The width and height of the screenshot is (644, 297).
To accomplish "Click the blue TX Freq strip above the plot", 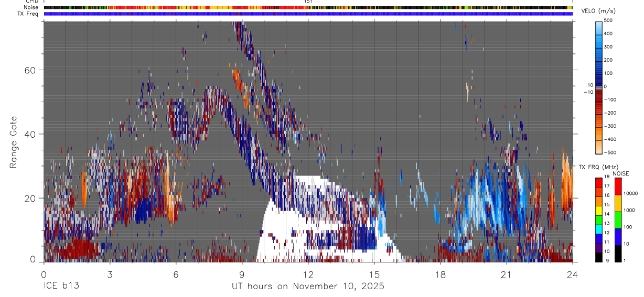I will pyautogui.click(x=308, y=14).
